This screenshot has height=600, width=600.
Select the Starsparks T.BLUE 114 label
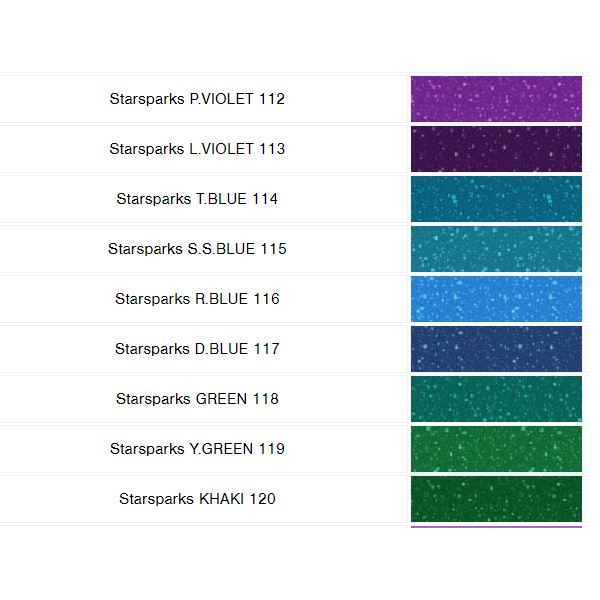click(197, 199)
